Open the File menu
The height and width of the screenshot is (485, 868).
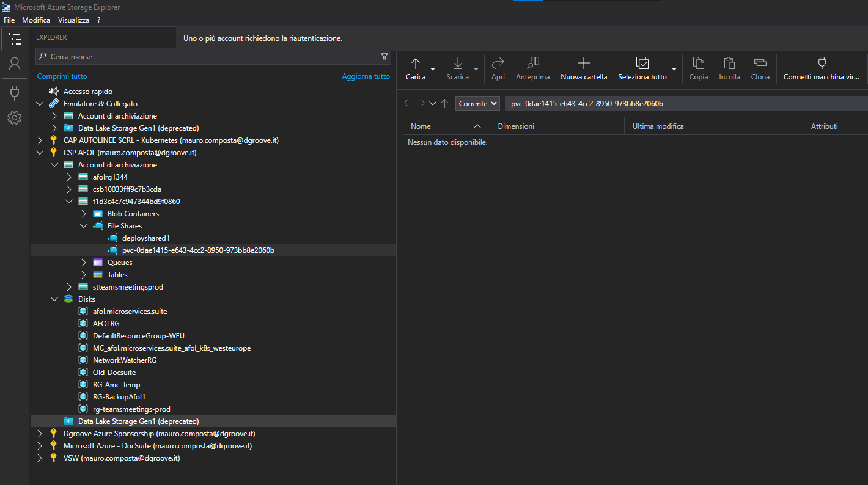[x=9, y=20]
